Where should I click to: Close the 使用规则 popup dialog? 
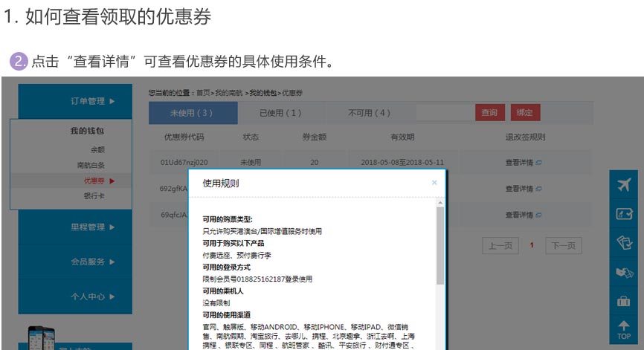coord(434,182)
